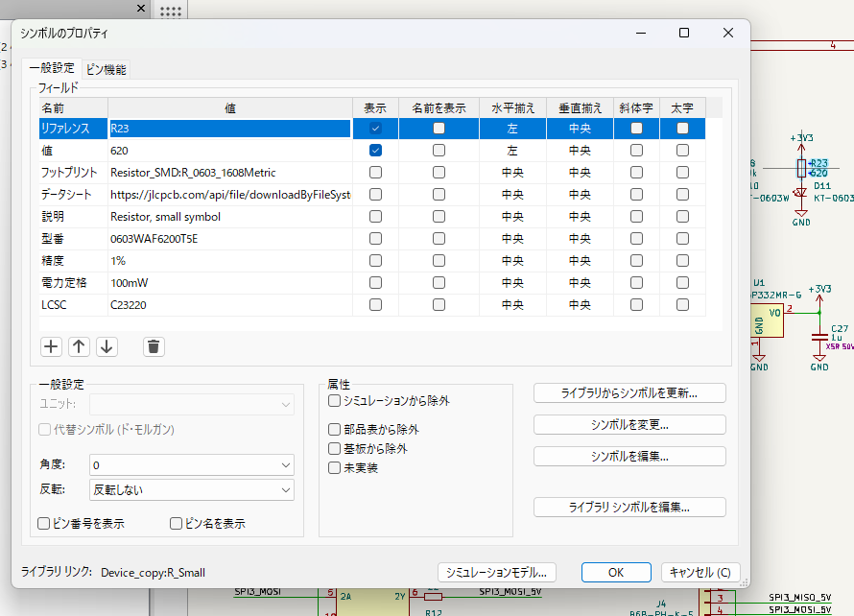Click the 水平揃え cell for the 値 row
Screen dimensions: 854x616
[512, 151]
